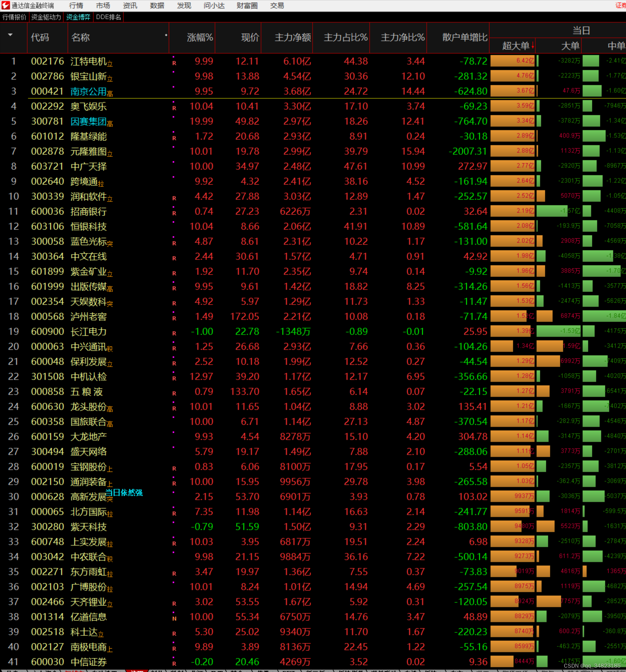This screenshot has width=626, height=672.
Task: Click code 300339 润和软件
Action: (47, 197)
